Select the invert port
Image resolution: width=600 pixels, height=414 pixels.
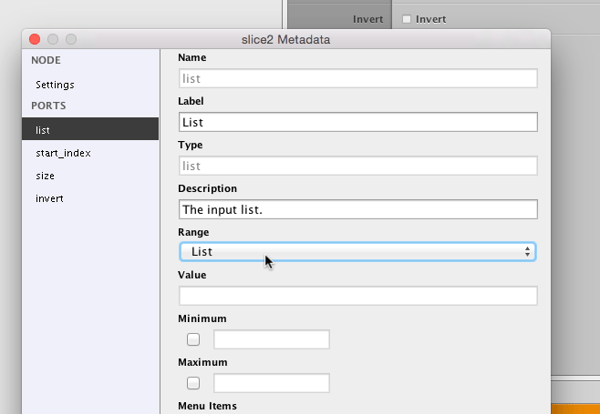(x=90, y=198)
